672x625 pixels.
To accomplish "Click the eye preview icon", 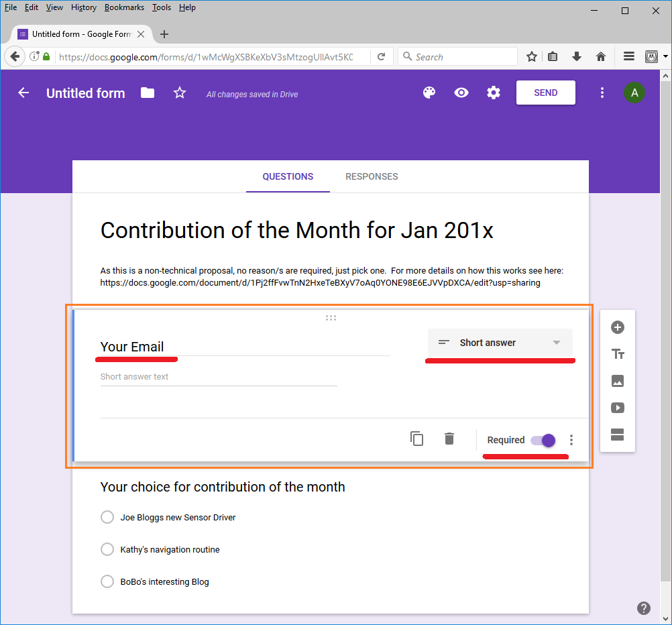I will pyautogui.click(x=461, y=93).
